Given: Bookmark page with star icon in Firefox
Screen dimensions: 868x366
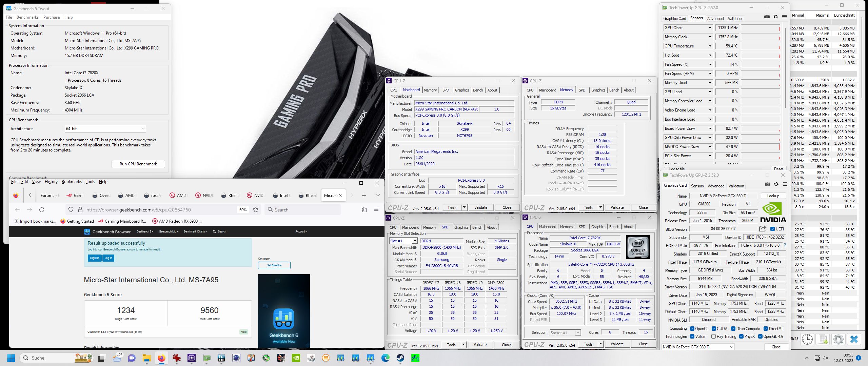Looking at the screenshot, I should click(256, 210).
